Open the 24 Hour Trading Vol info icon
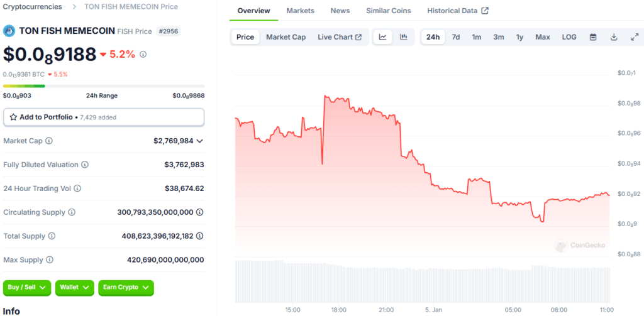Screen dimensions: 644x316 [x=77, y=188]
